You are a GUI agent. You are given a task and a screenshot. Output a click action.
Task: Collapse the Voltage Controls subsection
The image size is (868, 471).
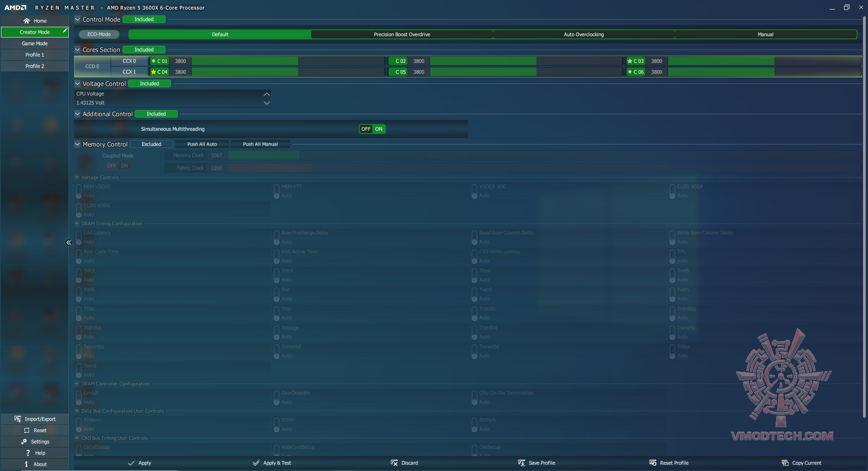pos(77,177)
